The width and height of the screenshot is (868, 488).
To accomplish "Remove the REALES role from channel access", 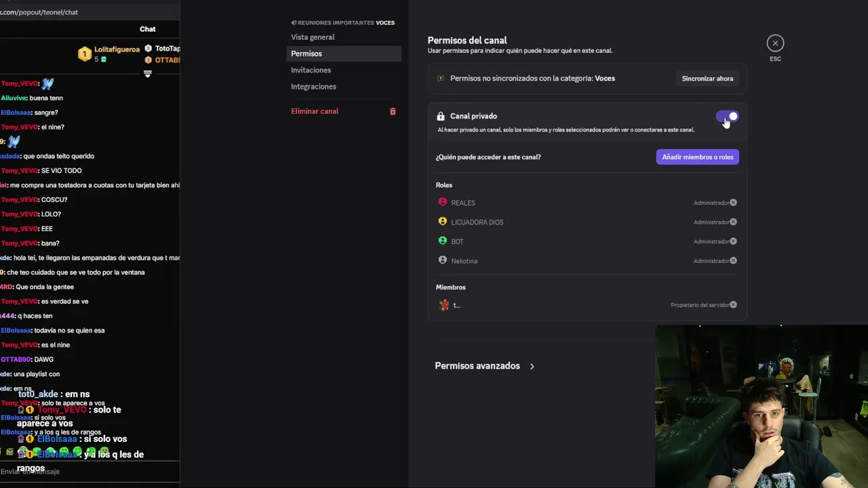I will (x=733, y=203).
